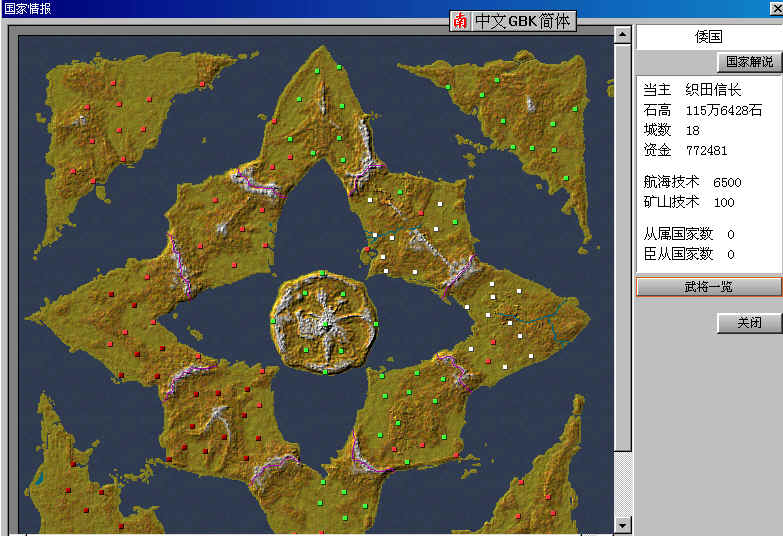
Task: Click the 航海技术 6500 value
Action: 692,182
